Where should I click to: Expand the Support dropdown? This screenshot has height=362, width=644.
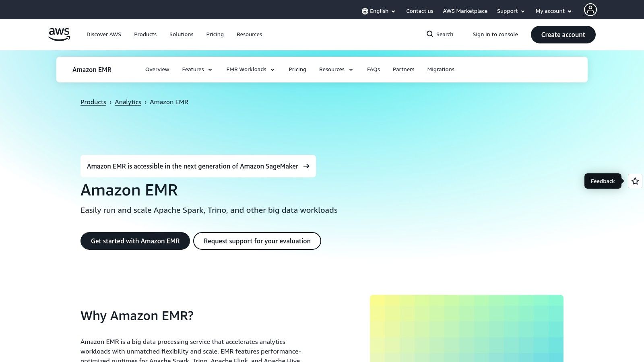click(x=510, y=11)
